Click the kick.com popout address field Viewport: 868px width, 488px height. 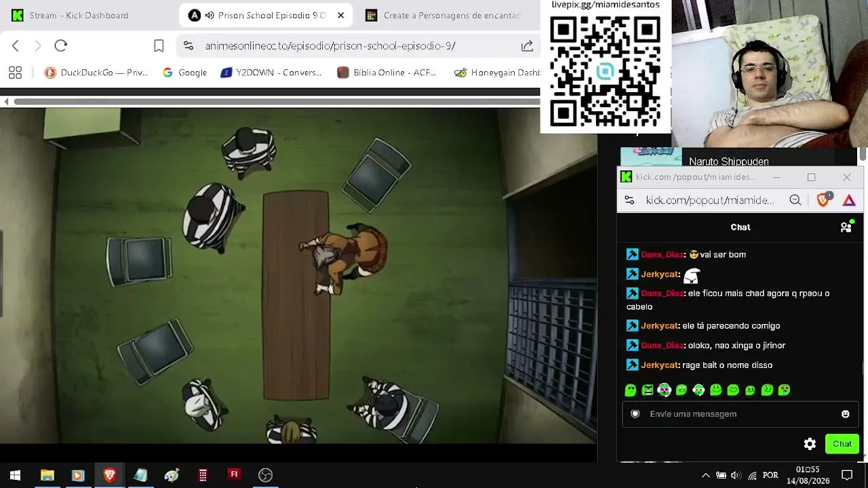coord(709,200)
